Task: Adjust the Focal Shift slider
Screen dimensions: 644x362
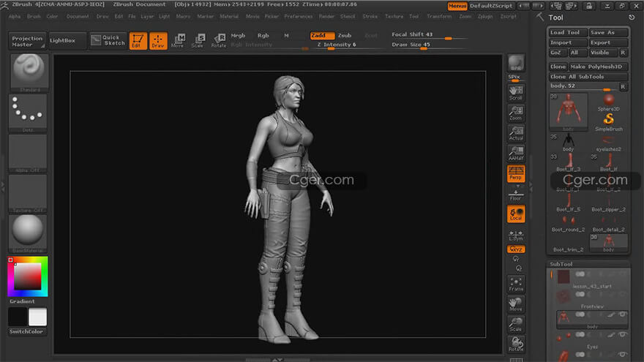Action: [430, 35]
